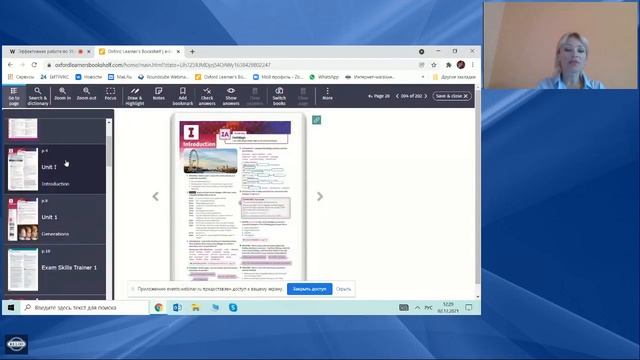The width and height of the screenshot is (640, 360).
Task: Open the Другие закладки folder
Action: point(454,77)
